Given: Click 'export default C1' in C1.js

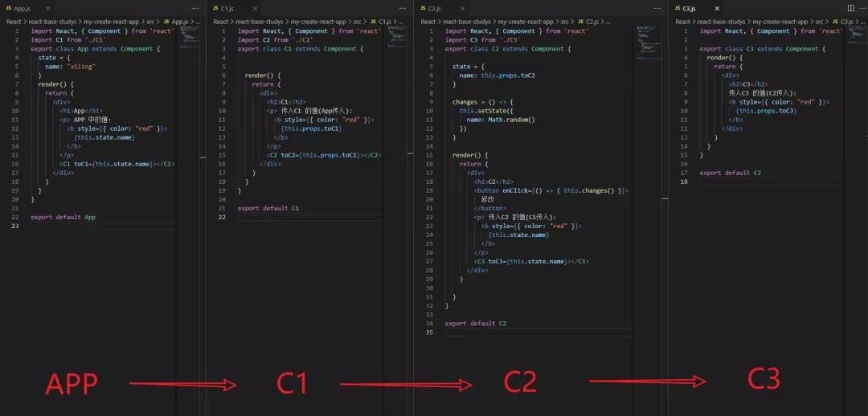Looking at the screenshot, I should (268, 208).
